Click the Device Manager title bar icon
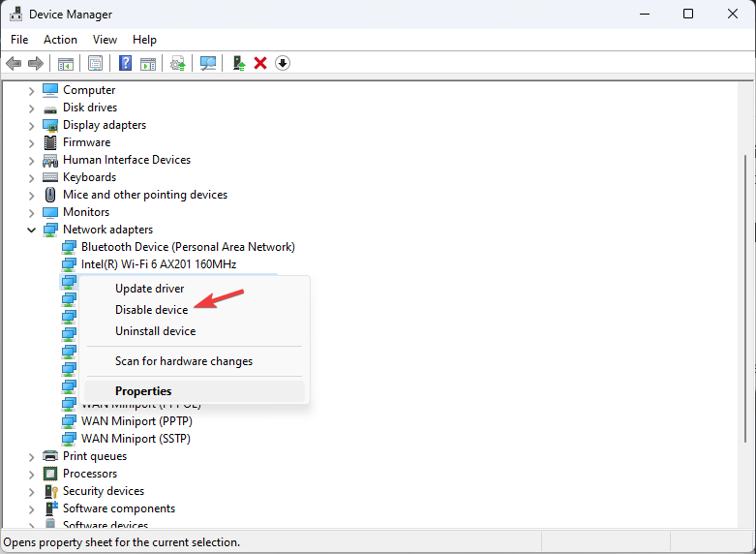The height and width of the screenshot is (554, 756). (15, 14)
